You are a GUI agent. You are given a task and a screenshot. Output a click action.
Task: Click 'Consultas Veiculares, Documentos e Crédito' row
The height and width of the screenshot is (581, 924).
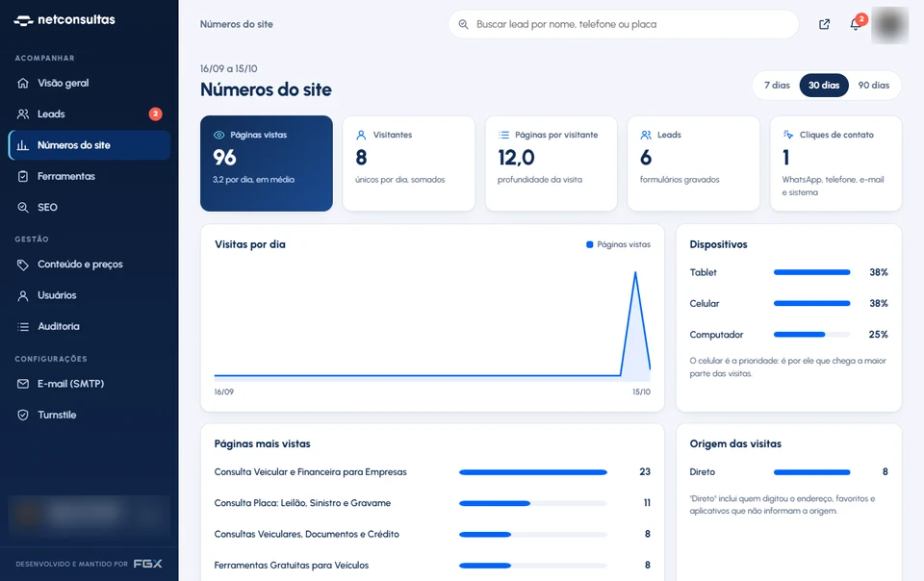432,535
